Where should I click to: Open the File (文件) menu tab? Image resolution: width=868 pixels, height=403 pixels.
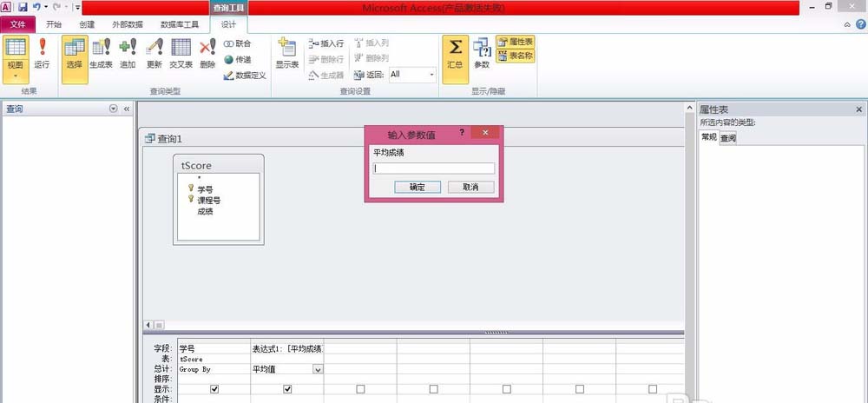click(x=17, y=24)
